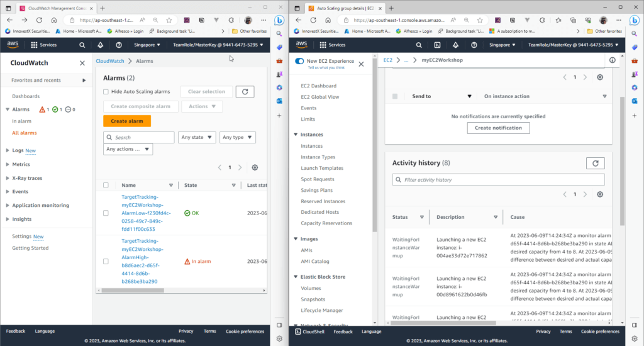
Task: Open Any actions filter dropdown
Action: pyautogui.click(x=128, y=149)
